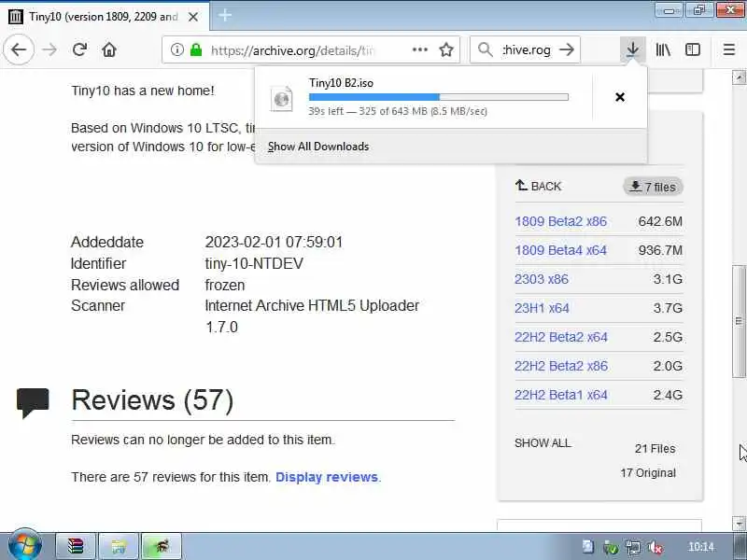
Task: Close the Tiny10 browser tab
Action: tap(193, 17)
